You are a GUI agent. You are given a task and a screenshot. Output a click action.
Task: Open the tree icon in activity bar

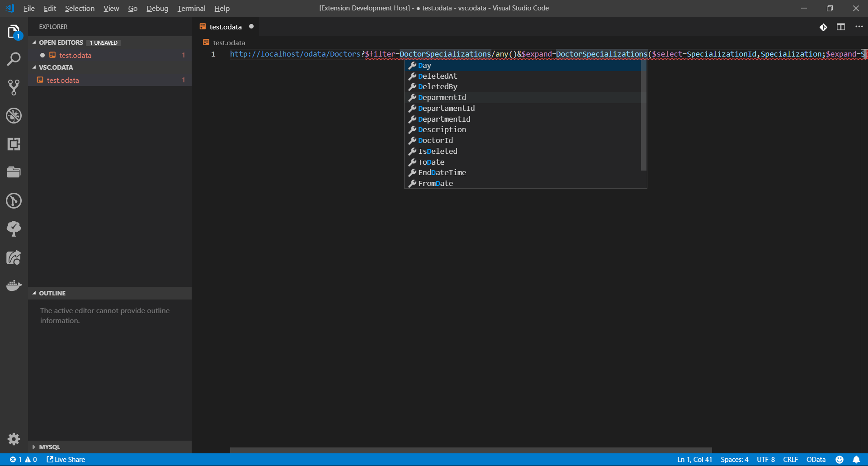[x=14, y=228]
